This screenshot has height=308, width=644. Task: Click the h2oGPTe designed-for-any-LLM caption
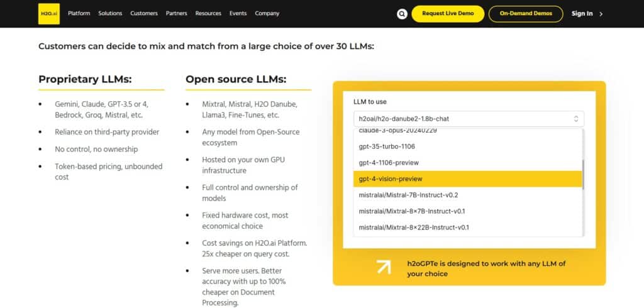pos(486,268)
